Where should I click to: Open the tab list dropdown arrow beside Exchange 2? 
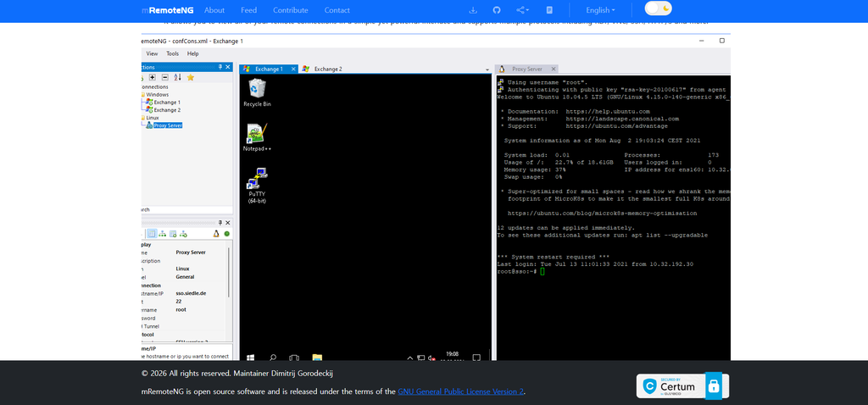tap(487, 69)
